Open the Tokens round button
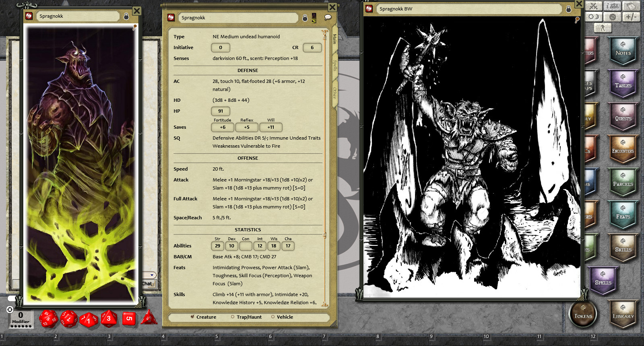 pyautogui.click(x=583, y=315)
